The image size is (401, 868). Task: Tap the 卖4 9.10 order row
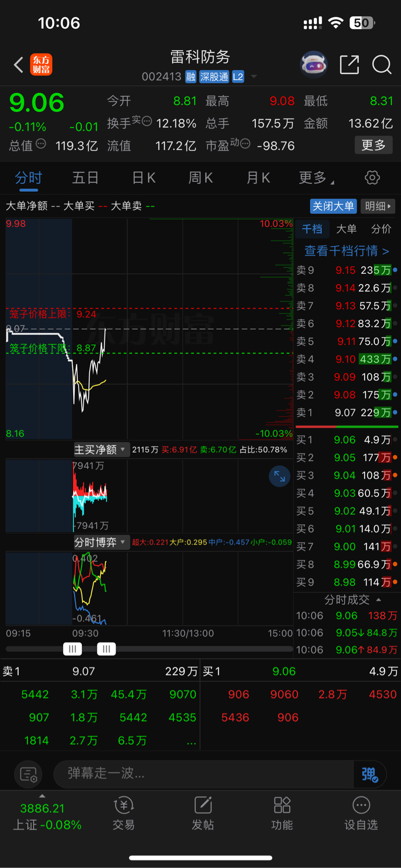347,359
